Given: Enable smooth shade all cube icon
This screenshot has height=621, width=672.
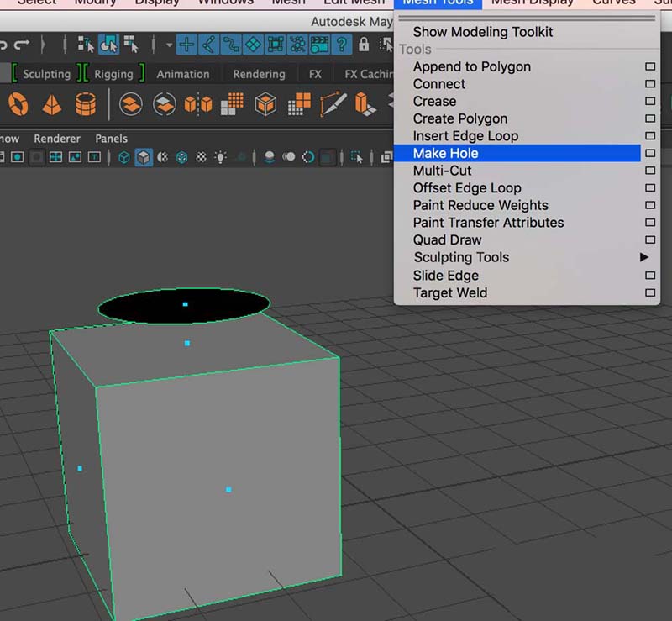Looking at the screenshot, I should click(144, 157).
